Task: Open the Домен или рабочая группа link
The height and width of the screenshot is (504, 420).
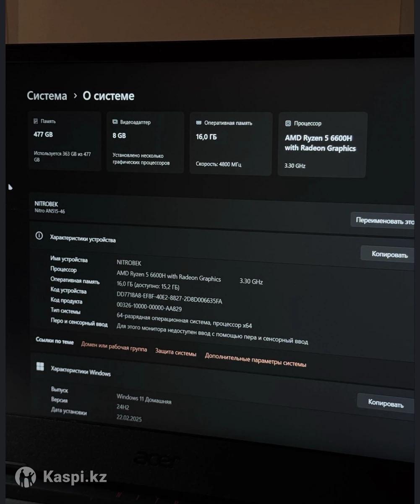Action: coord(114,347)
